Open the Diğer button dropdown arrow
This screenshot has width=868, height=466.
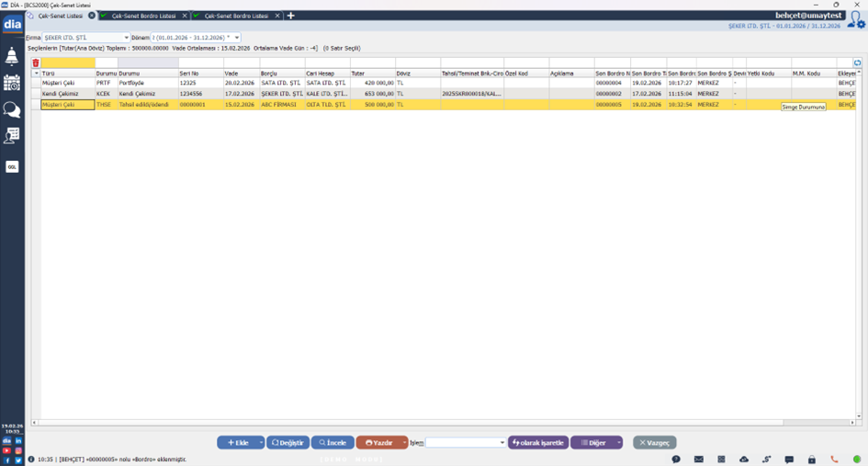click(x=618, y=443)
